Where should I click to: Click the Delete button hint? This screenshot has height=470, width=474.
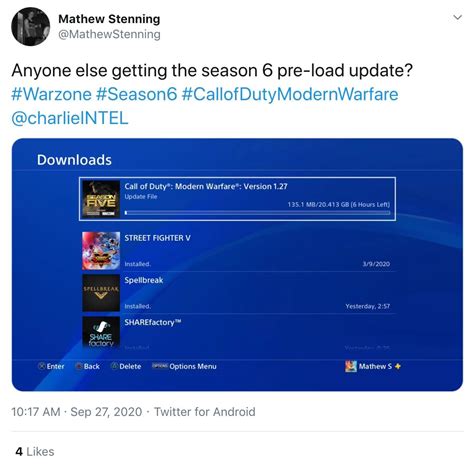pos(126,366)
